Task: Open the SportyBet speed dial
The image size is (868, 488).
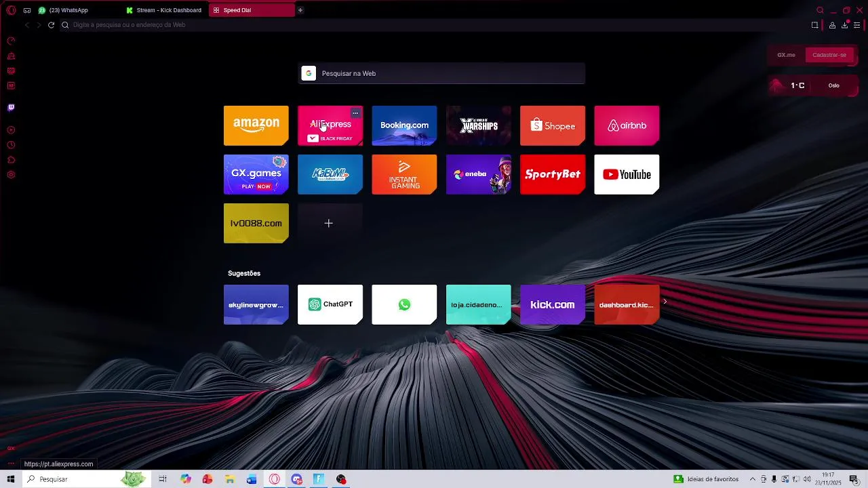Action: (x=553, y=174)
